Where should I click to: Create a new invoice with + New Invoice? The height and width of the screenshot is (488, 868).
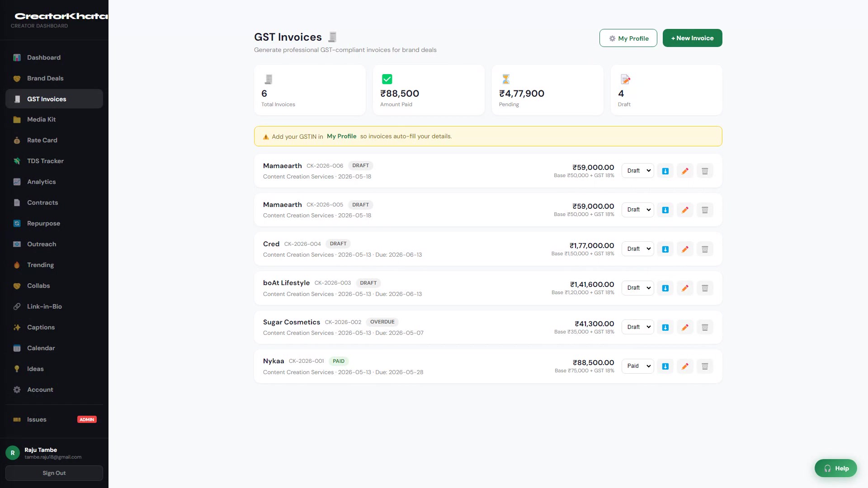pyautogui.click(x=692, y=38)
